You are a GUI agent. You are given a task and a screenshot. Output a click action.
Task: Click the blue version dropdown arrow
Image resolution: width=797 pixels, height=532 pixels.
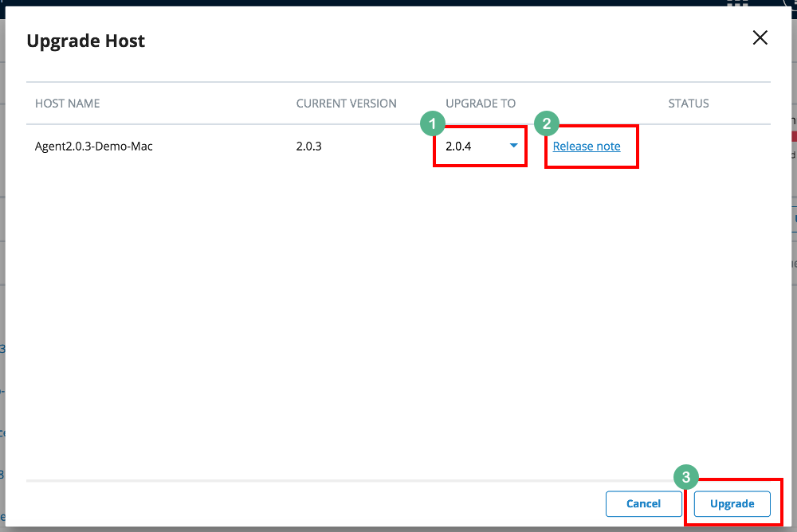(x=514, y=145)
